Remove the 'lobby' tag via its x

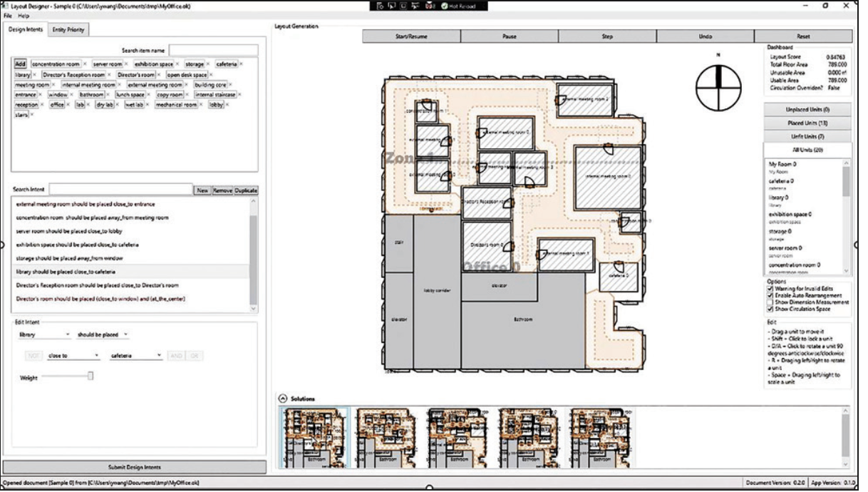tap(228, 105)
